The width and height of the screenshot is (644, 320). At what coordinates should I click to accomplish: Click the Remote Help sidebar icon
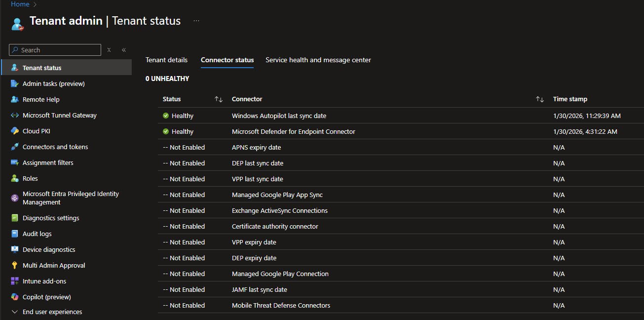(x=14, y=99)
